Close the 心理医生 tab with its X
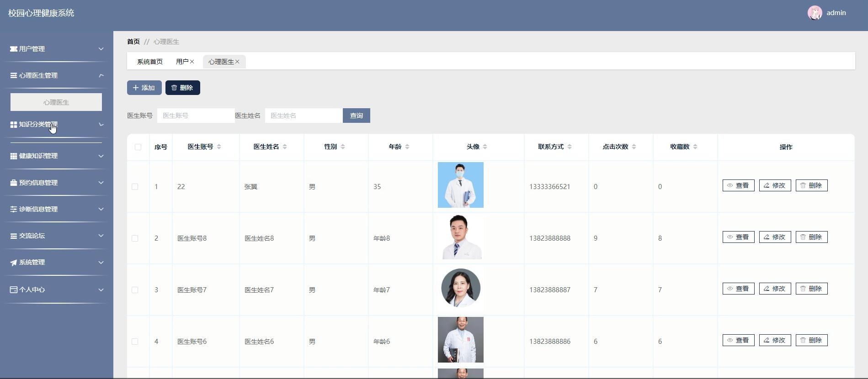 (x=237, y=62)
